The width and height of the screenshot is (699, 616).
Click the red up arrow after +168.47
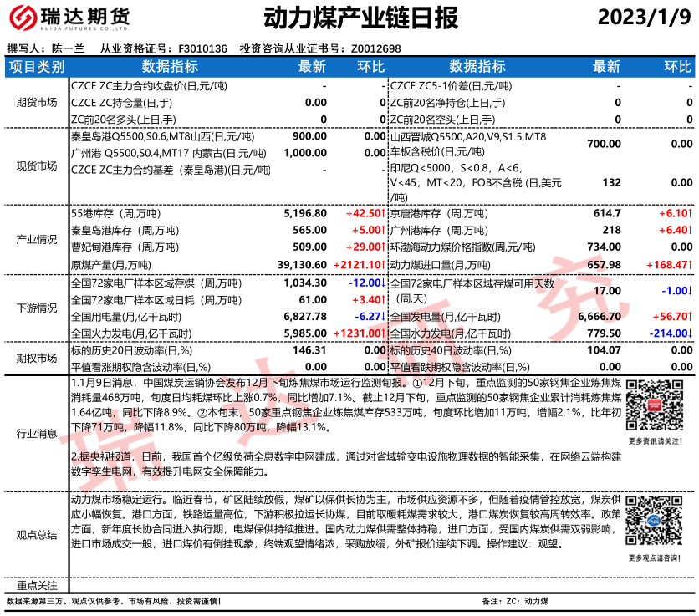(692, 264)
